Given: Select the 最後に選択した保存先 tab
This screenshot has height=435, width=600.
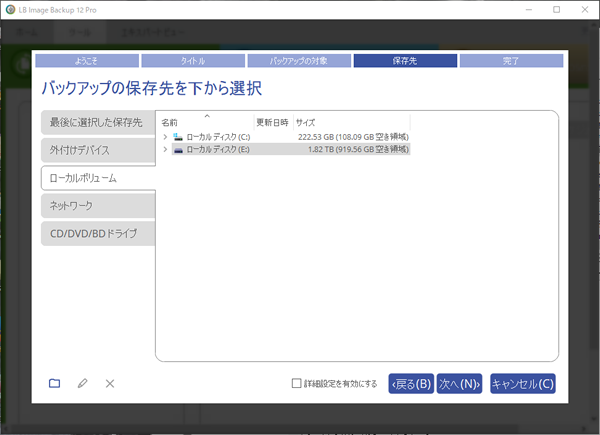Looking at the screenshot, I should (x=98, y=122).
